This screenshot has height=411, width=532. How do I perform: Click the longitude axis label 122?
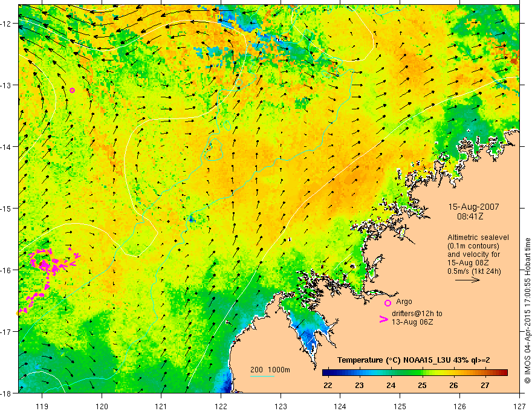click(221, 407)
